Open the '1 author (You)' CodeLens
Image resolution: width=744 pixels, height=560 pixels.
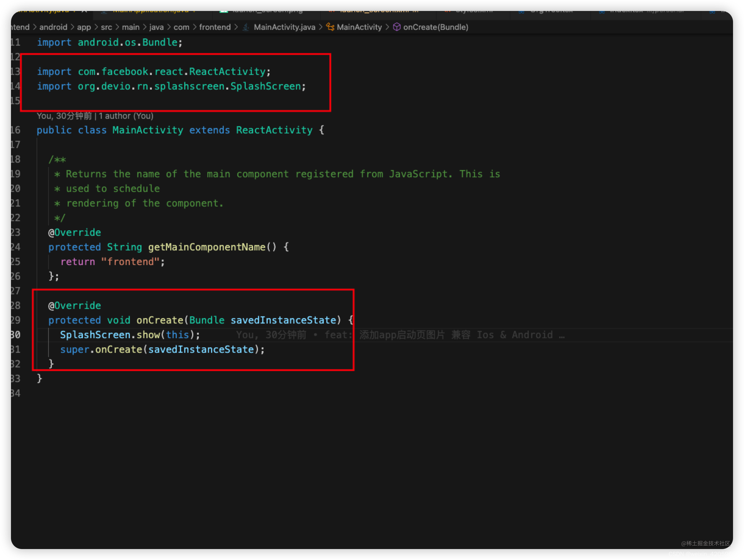(126, 116)
